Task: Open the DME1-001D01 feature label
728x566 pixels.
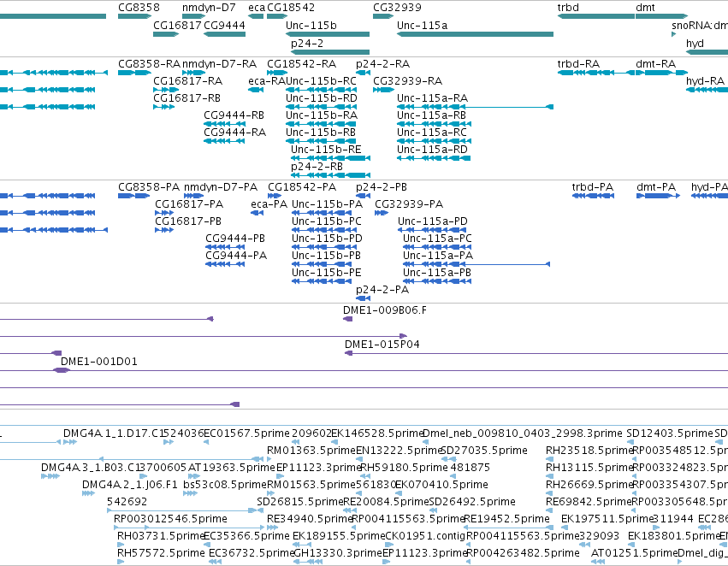Action: [99, 362]
